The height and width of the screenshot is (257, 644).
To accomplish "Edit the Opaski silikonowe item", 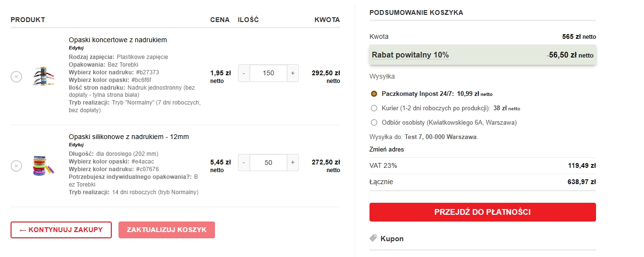I will [76, 145].
